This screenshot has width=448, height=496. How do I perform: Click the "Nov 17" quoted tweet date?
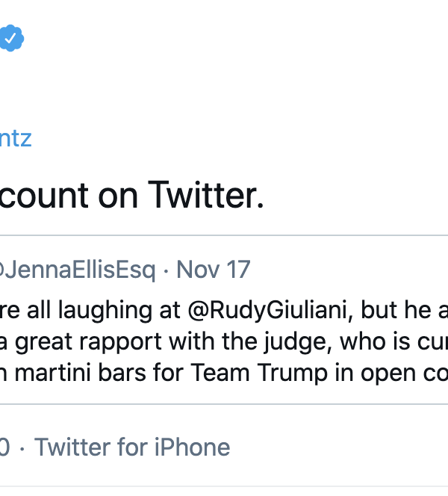click(214, 270)
